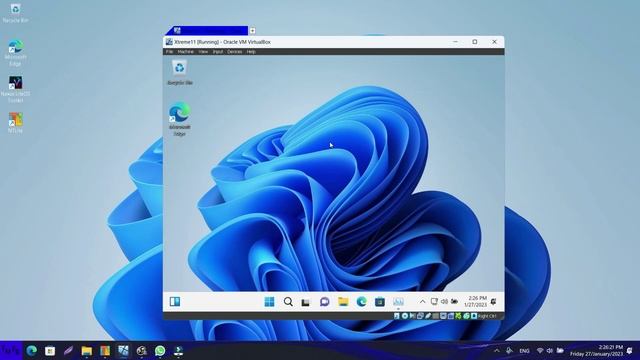Click the recording indicator in VirtualBox status bar
Viewport: 640px width, 360px height.
[451, 316]
